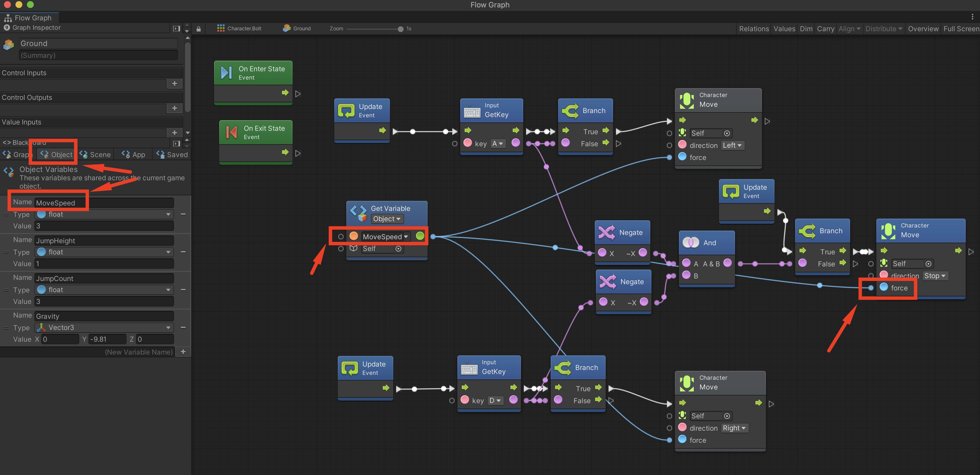Image resolution: width=980 pixels, height=475 pixels.
Task: Open the MoveSpeed type float dropdown
Action: (x=104, y=214)
